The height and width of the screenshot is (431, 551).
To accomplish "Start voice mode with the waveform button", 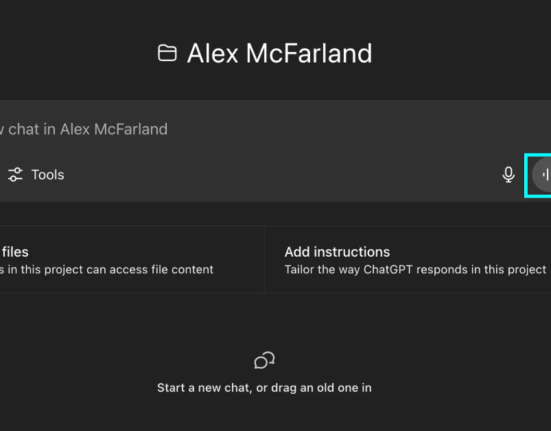I will [542, 175].
